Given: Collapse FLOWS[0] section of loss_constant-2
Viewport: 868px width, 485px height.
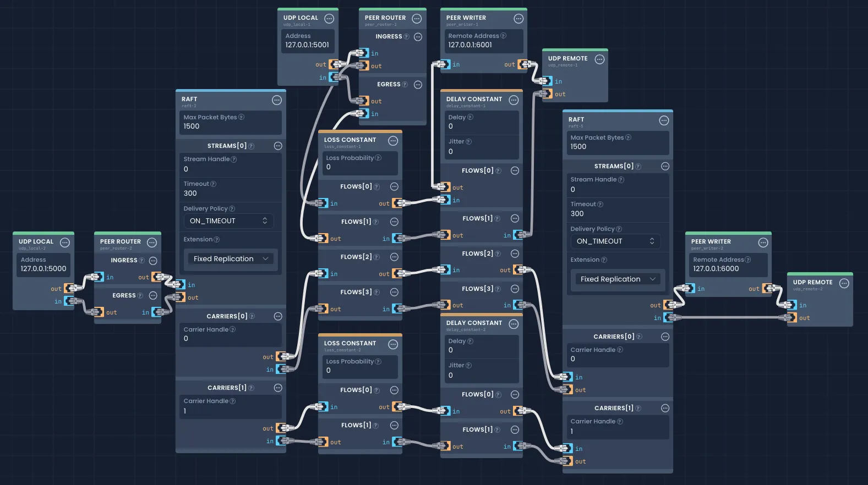Looking at the screenshot, I should pyautogui.click(x=394, y=390).
